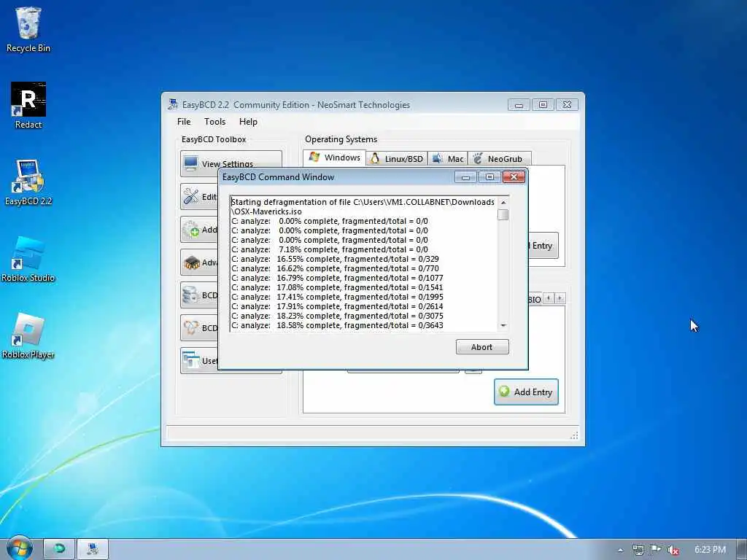Open the Action Center flag icon

coord(656,550)
